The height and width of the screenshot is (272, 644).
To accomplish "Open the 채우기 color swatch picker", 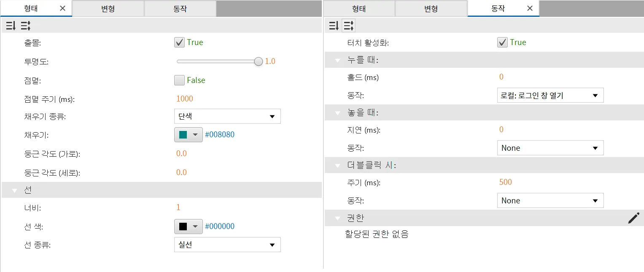I will (188, 135).
